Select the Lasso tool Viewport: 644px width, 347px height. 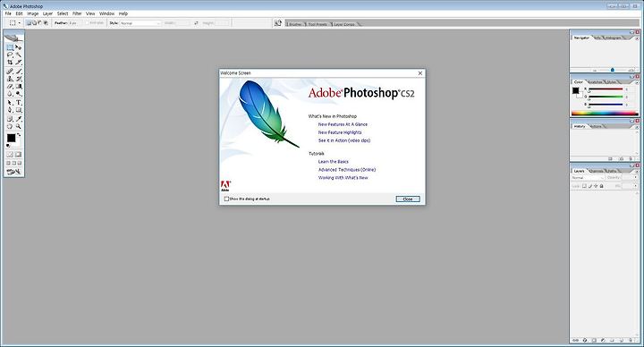[x=10, y=55]
